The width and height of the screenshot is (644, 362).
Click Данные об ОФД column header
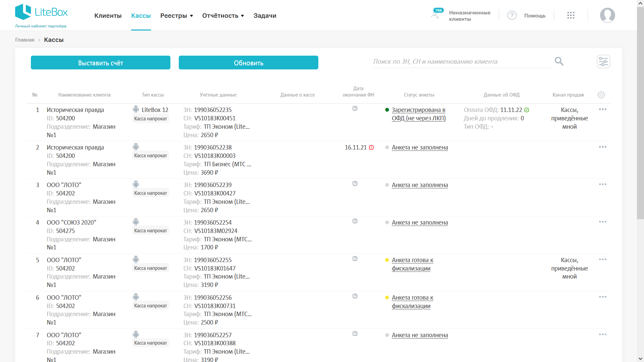pos(501,95)
